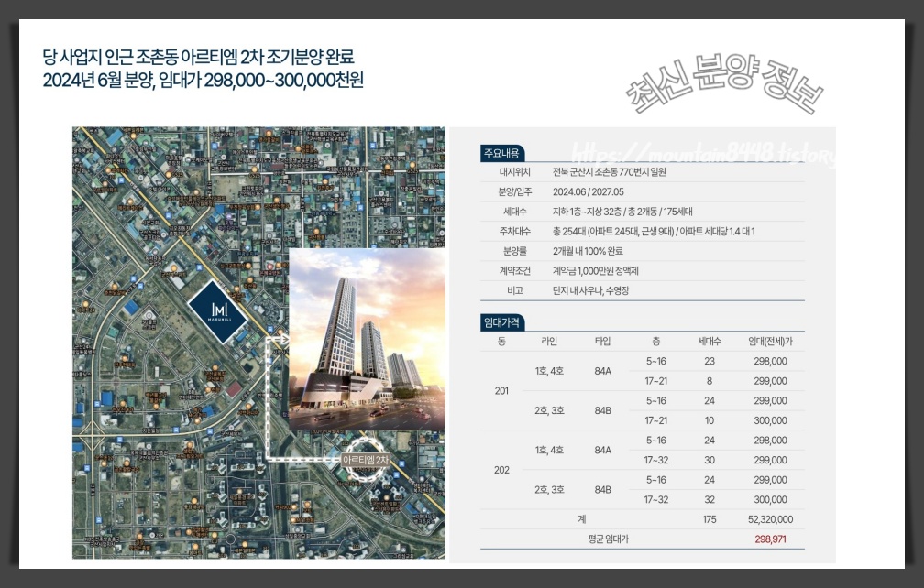Click the '라인' column header

tap(548, 342)
